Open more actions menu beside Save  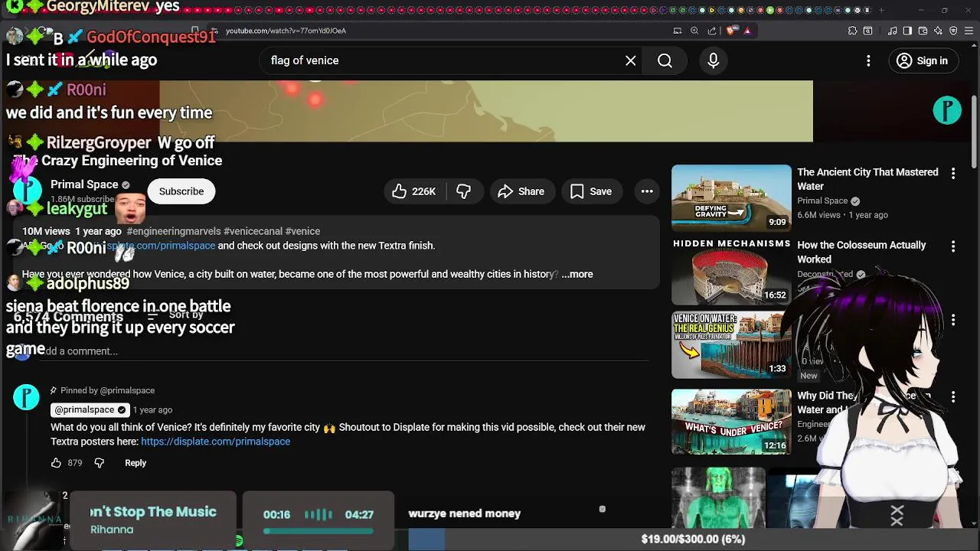647,191
